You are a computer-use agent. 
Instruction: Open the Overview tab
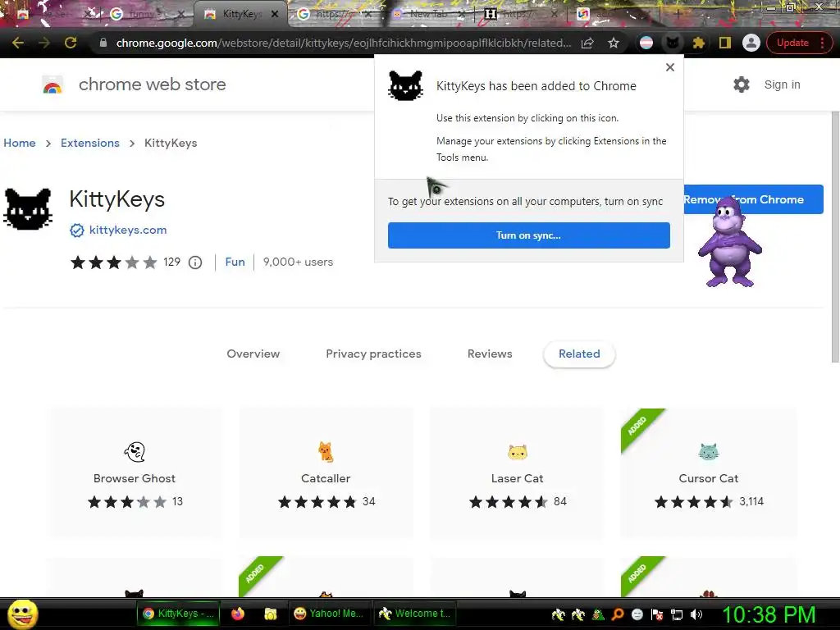pyautogui.click(x=253, y=354)
